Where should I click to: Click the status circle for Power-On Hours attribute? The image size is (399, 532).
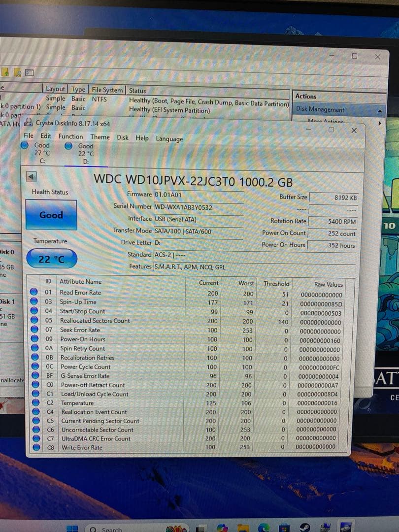(x=34, y=338)
